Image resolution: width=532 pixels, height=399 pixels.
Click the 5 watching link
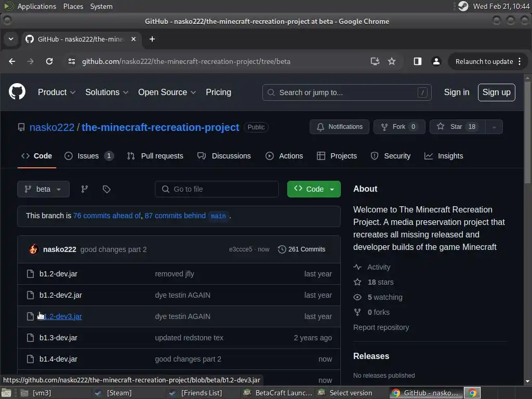point(385,297)
